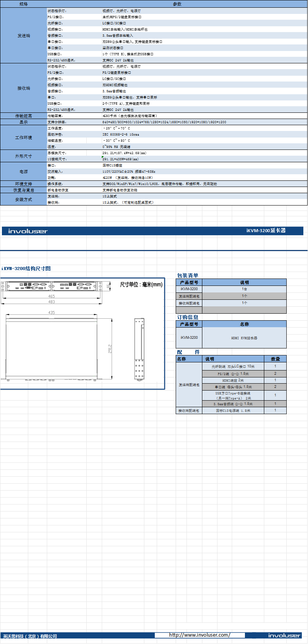
Task: Select the 恢复与重启 category cell
Action: (24, 190)
